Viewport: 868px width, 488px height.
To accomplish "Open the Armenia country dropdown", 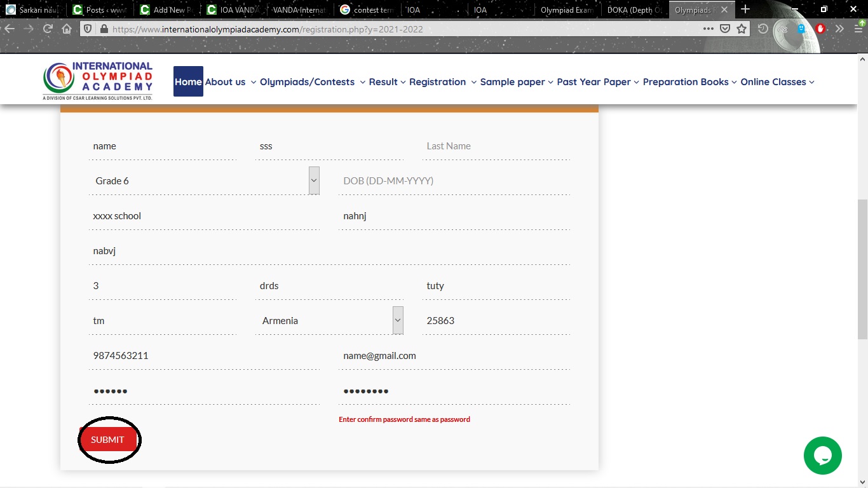I will point(332,320).
